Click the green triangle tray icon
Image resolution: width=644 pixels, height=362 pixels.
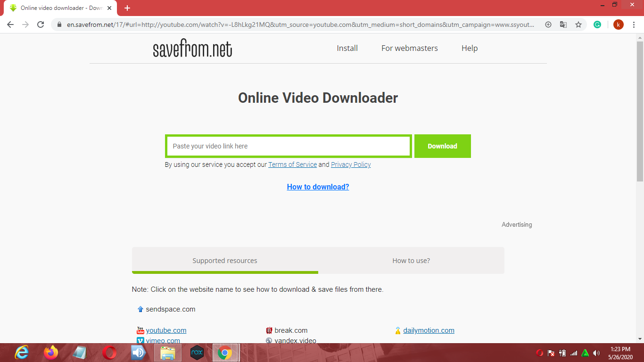585,353
